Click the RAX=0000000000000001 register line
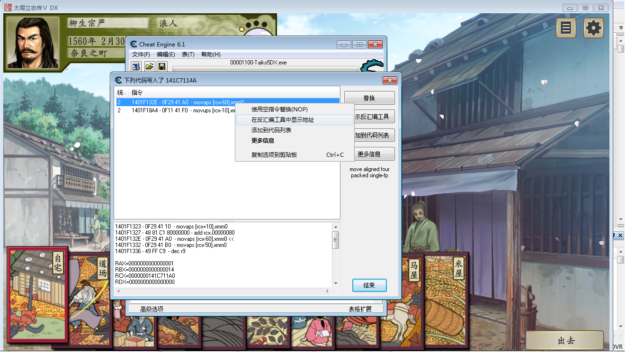644x364 pixels. coord(144,264)
